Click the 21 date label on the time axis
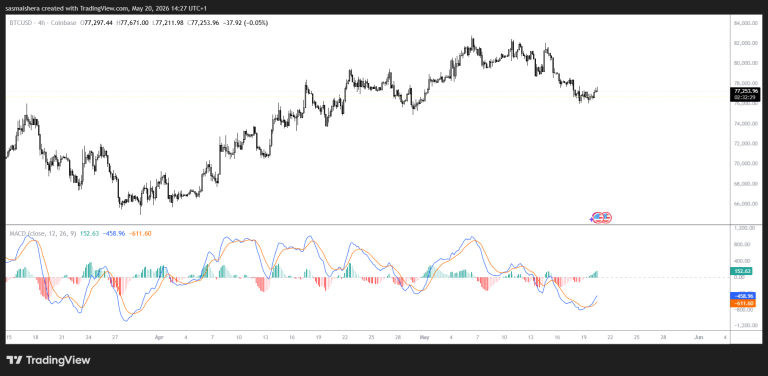Image resolution: width=768 pixels, height=376 pixels. pos(62,337)
